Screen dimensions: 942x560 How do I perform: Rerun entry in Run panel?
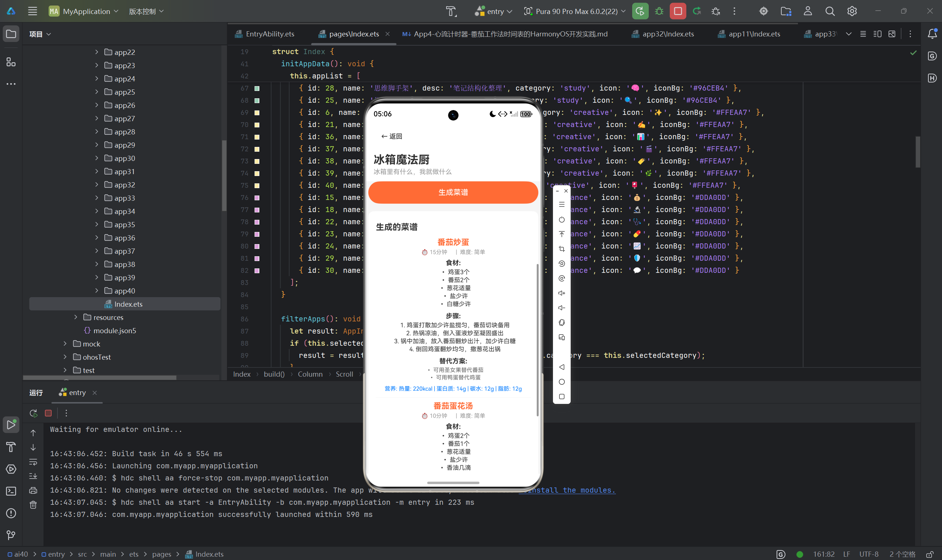33,413
